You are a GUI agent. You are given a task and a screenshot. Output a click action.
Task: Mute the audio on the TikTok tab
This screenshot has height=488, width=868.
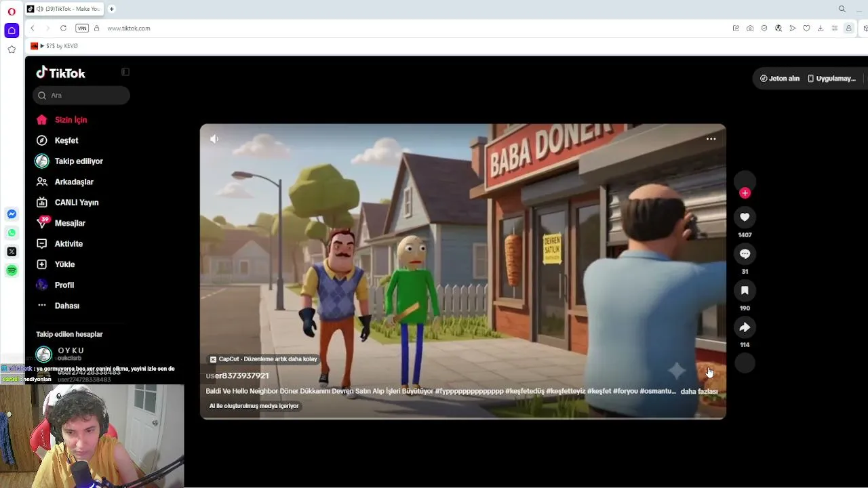40,9
